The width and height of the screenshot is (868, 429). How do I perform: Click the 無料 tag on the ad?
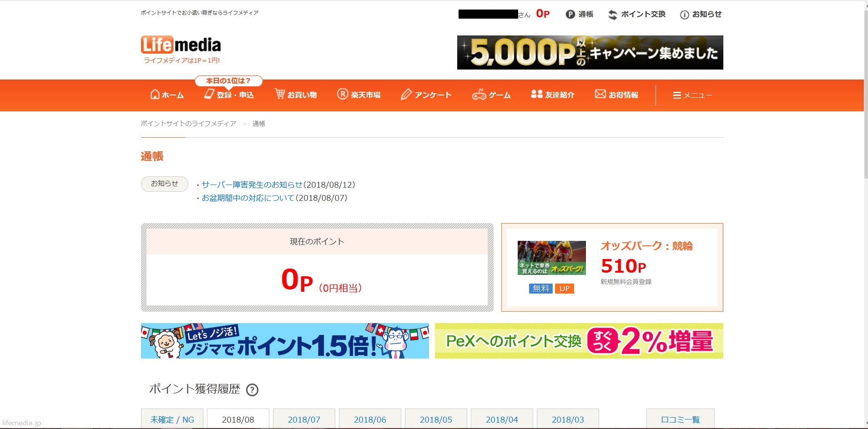(541, 289)
